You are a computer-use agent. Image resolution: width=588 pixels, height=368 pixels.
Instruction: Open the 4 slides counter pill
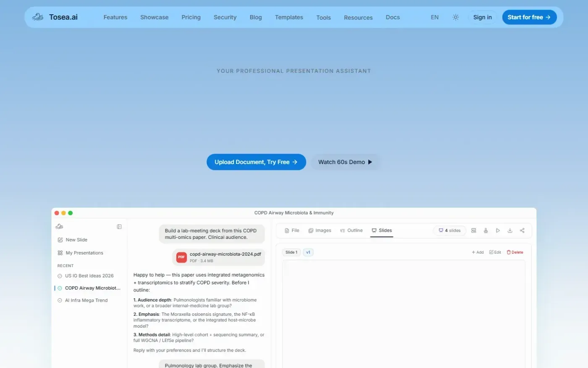[449, 230]
